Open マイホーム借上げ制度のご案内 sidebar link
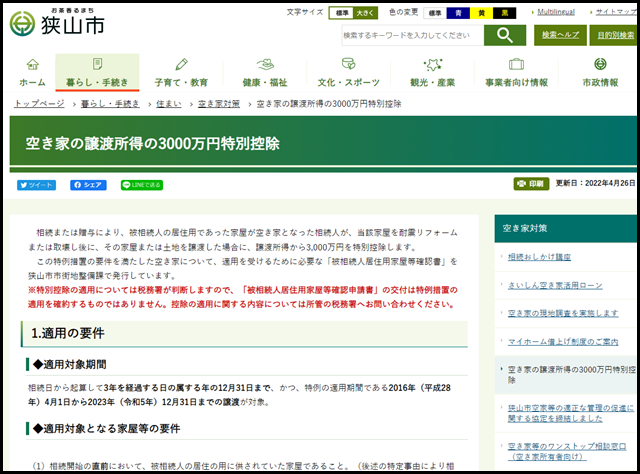The height and width of the screenshot is (474, 640). [x=562, y=342]
